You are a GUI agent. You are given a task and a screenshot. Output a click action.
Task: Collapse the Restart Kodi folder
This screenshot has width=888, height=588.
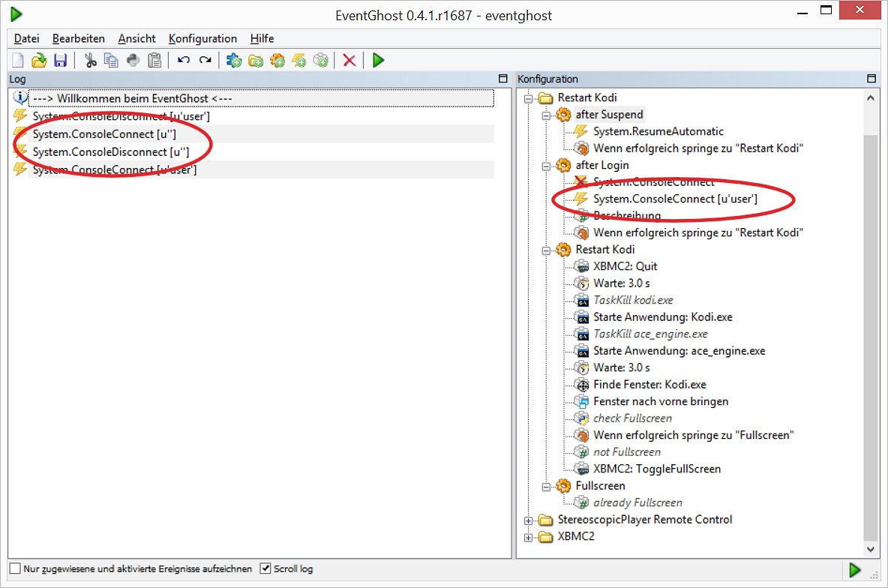coord(529,98)
